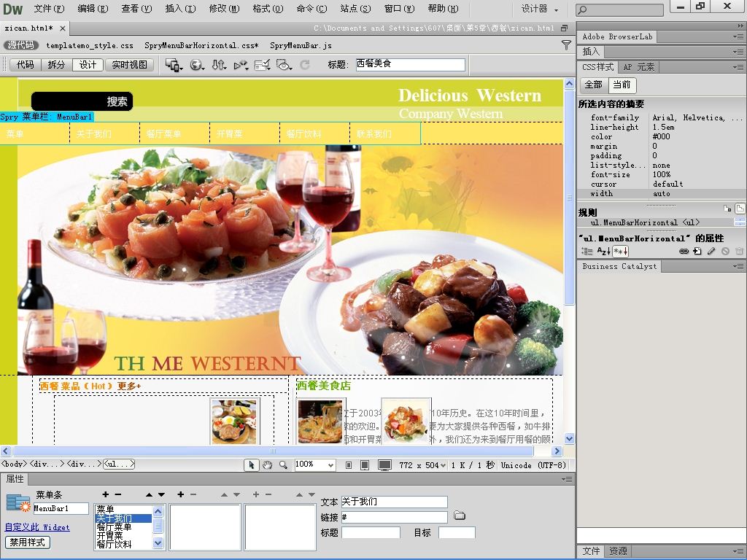Create new CSS rule icon
The width and height of the screenshot is (747, 560).
pyautogui.click(x=697, y=252)
